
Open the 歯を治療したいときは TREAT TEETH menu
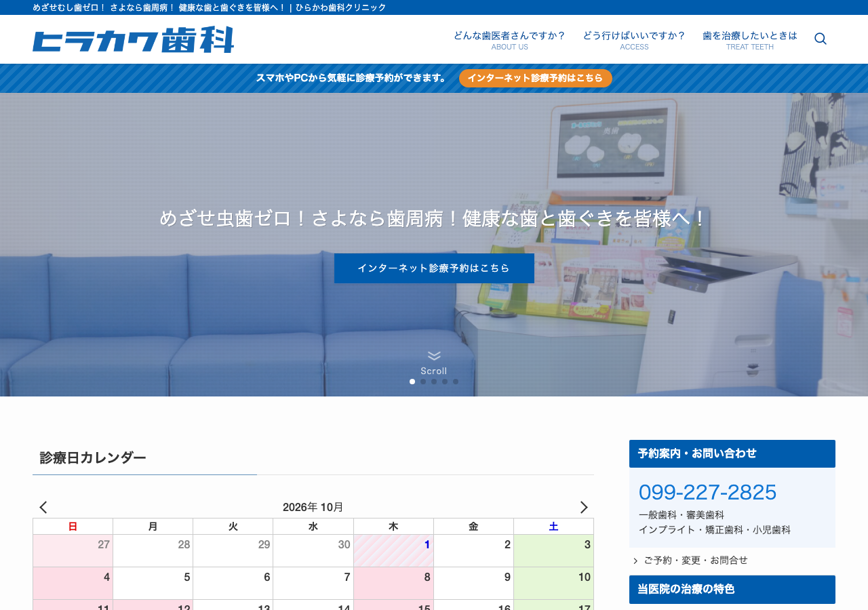(750, 40)
